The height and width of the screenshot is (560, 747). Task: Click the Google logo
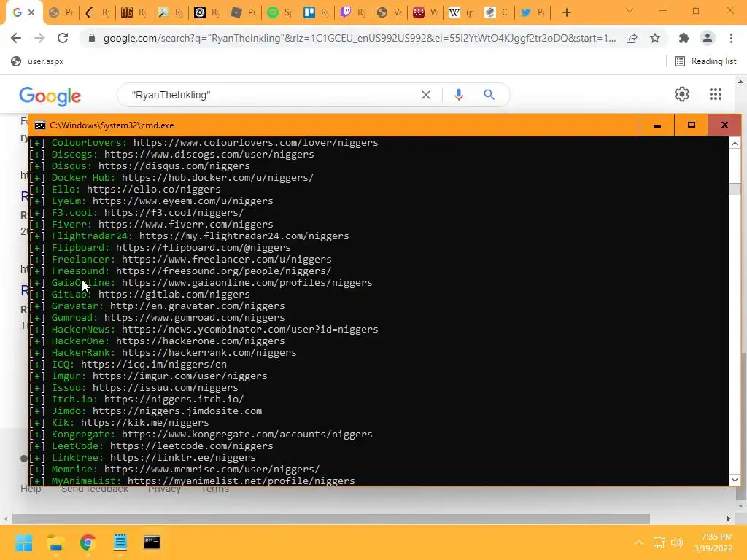[50, 96]
